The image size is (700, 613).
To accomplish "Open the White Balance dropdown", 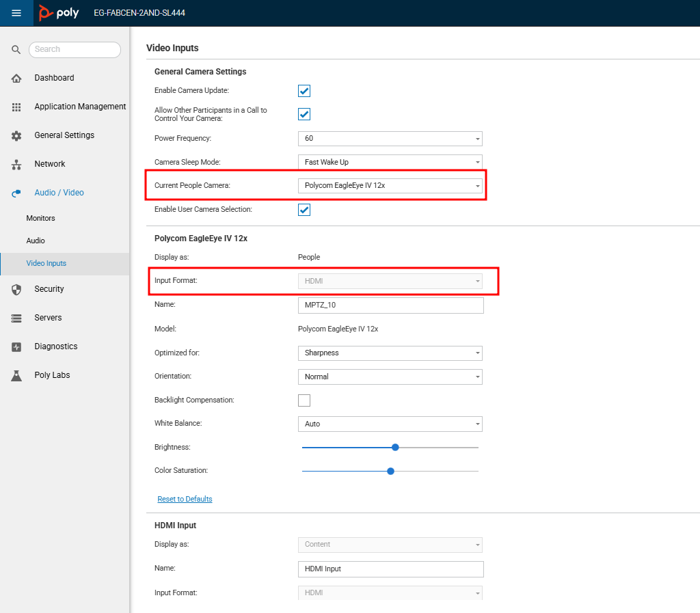I will pos(390,424).
